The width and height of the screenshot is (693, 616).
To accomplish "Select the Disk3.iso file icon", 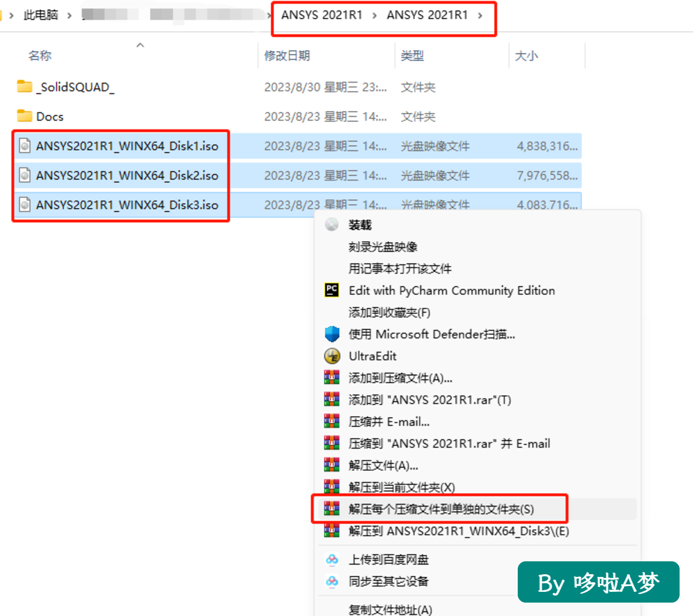I will [25, 204].
